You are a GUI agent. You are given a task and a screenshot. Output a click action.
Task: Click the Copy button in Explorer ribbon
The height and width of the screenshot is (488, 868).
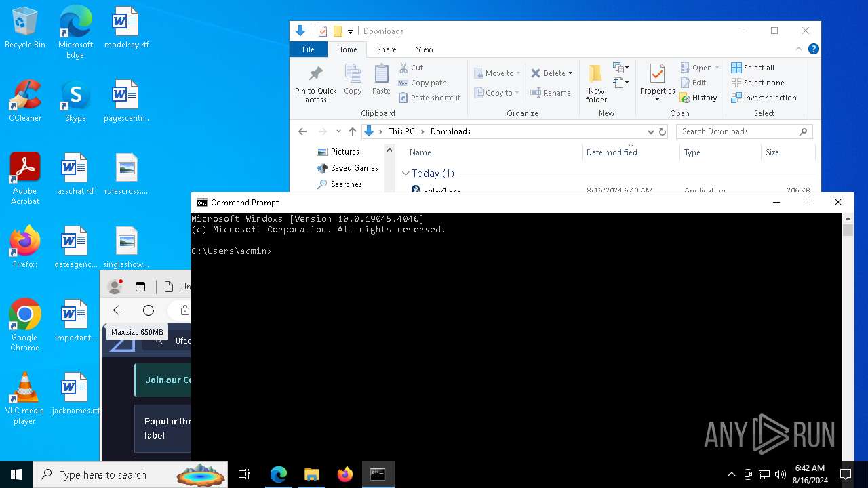353,80
